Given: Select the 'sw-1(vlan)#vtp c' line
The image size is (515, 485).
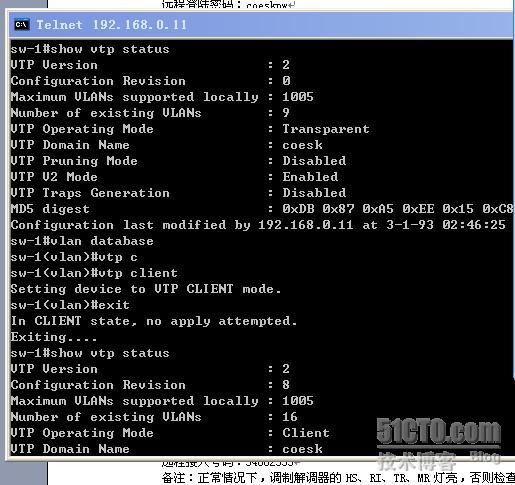Looking at the screenshot, I should point(74,257).
